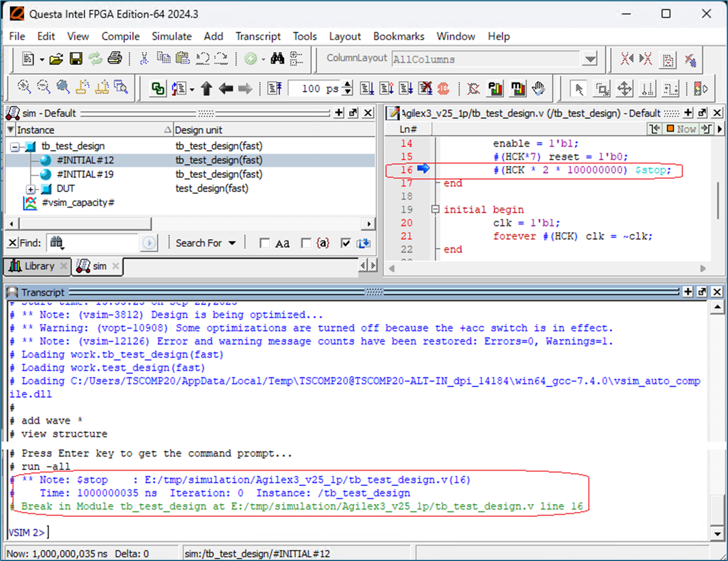Click the binoculars Find icon in toolbar
The image size is (728, 561).
(x=277, y=59)
